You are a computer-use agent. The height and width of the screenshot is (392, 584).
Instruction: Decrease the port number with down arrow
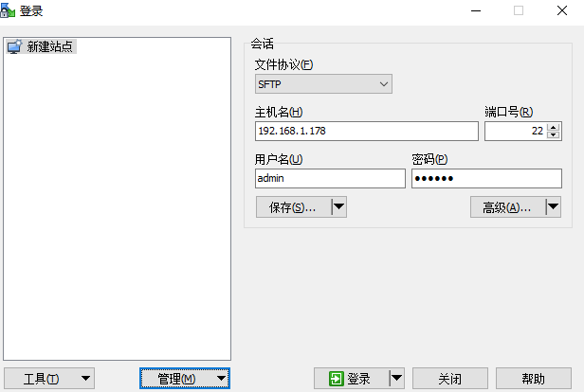pos(554,135)
